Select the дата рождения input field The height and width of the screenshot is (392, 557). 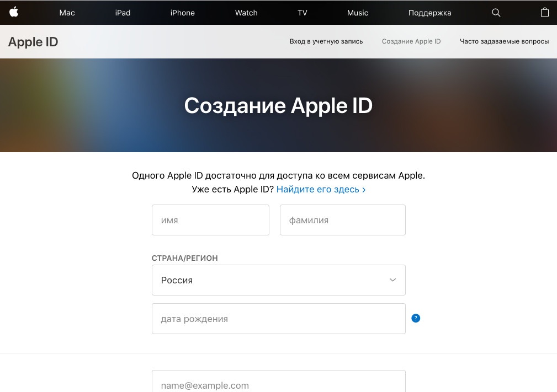278,319
